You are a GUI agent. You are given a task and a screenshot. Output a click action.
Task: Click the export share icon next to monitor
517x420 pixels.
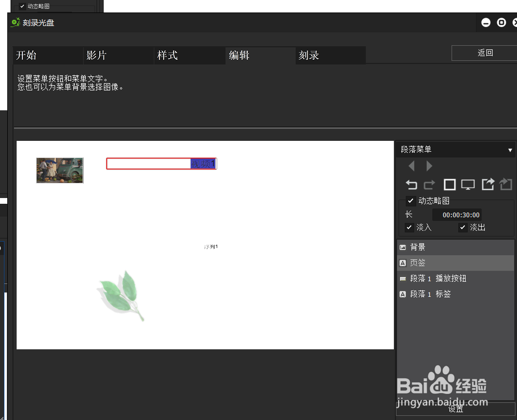pos(487,185)
